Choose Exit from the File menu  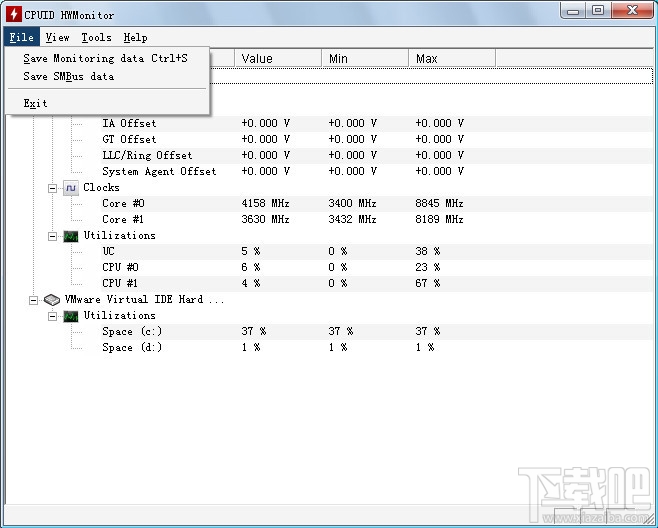click(107, 103)
